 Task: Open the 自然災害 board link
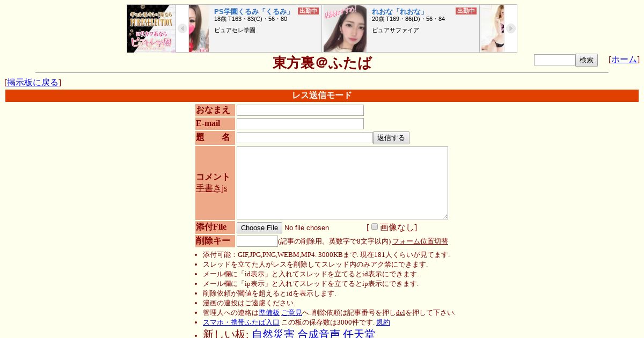click(x=273, y=334)
